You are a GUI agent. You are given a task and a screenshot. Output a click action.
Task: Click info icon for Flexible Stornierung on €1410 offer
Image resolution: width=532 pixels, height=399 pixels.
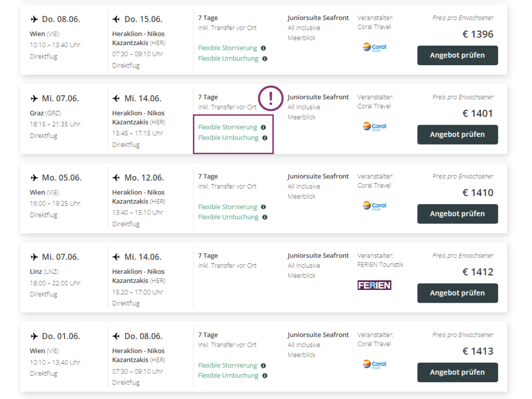click(x=263, y=207)
